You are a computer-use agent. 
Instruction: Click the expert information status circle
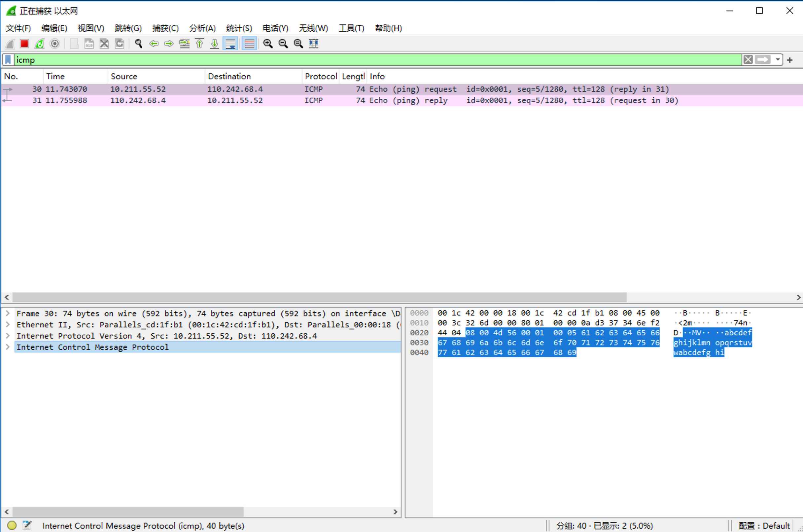[12, 525]
